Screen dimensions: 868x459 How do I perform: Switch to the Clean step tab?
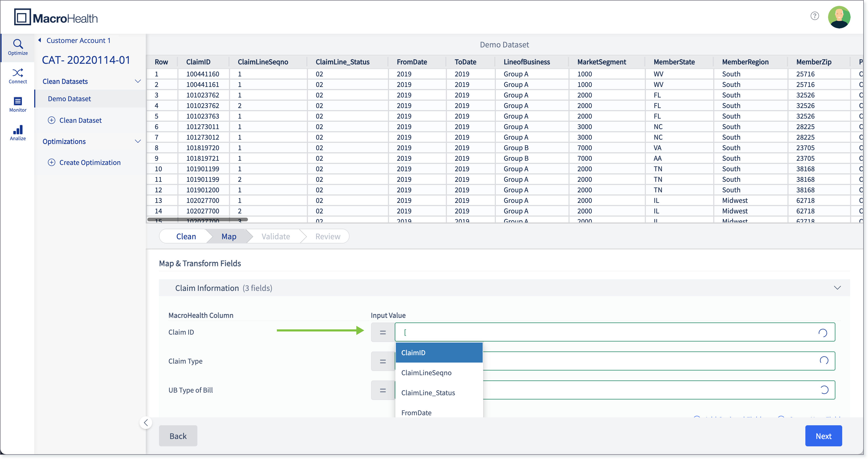(x=186, y=236)
